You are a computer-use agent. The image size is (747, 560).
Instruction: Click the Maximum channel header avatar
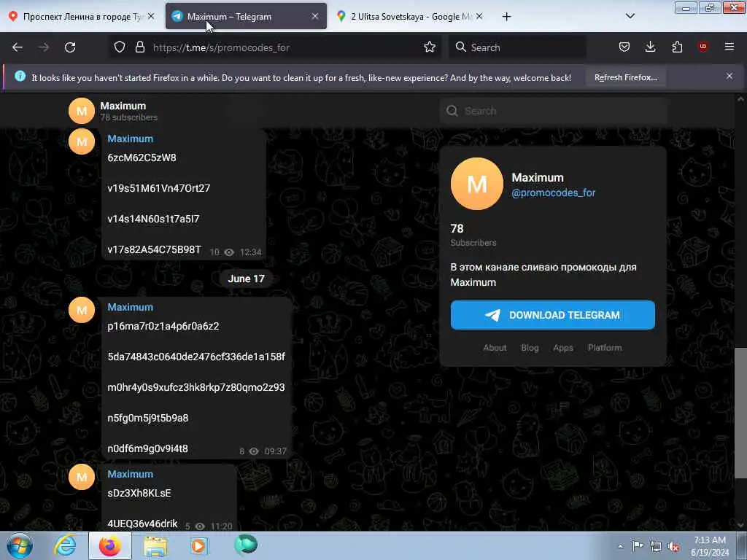pyautogui.click(x=82, y=111)
